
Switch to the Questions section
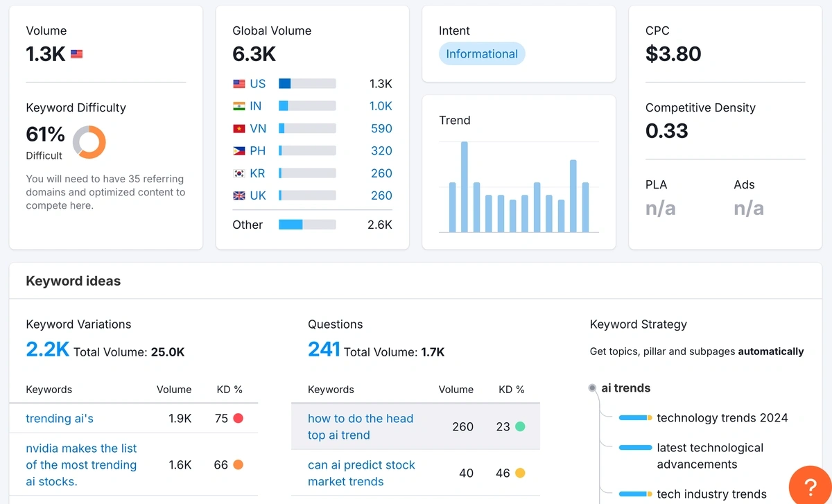click(x=336, y=324)
